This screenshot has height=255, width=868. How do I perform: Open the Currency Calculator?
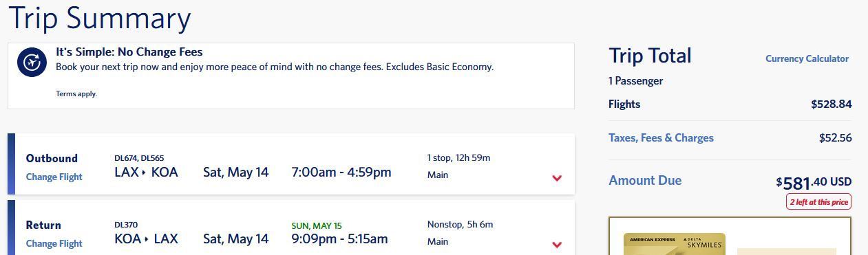(807, 58)
